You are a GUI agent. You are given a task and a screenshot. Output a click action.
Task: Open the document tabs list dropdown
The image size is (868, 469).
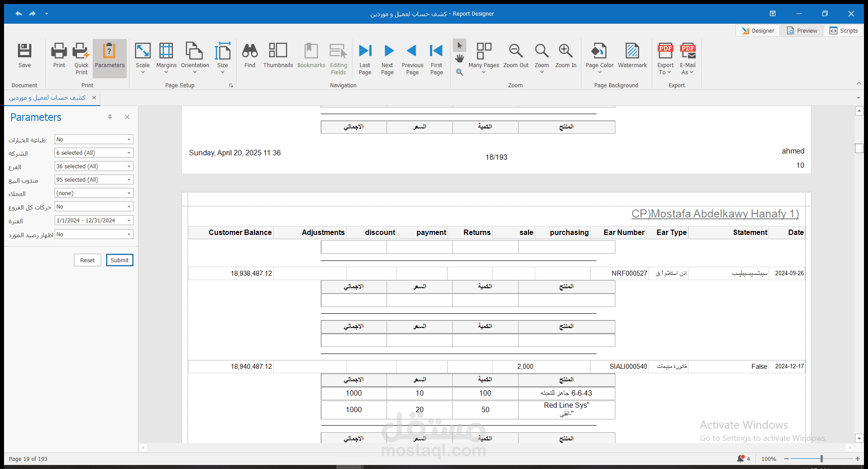859,98
